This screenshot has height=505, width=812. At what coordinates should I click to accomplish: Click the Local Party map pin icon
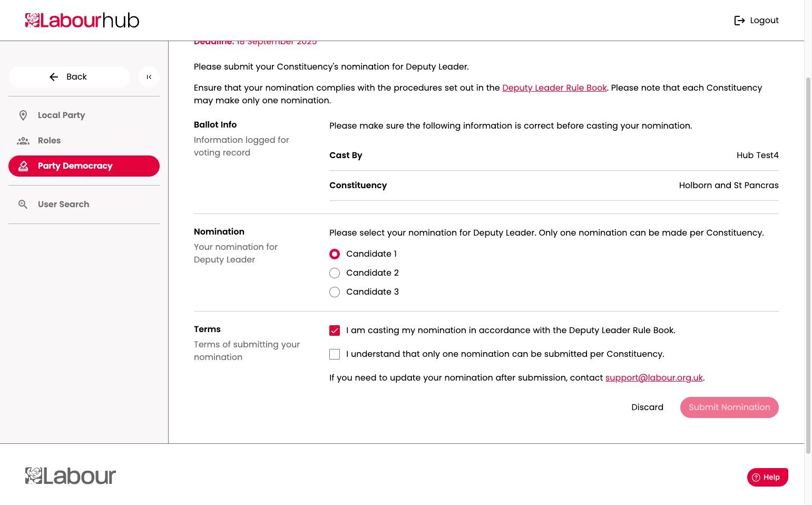tap(23, 115)
